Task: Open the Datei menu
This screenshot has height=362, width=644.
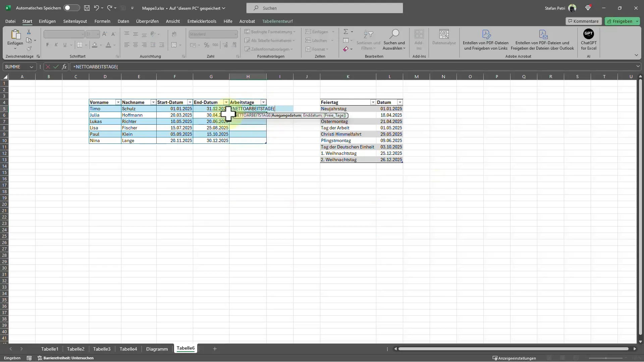Action: (10, 21)
